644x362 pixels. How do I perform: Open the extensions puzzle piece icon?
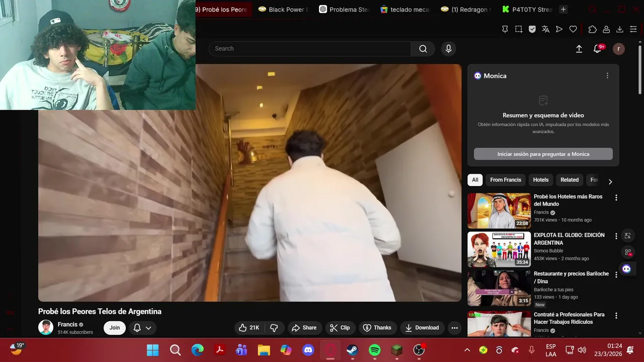[x=593, y=29]
